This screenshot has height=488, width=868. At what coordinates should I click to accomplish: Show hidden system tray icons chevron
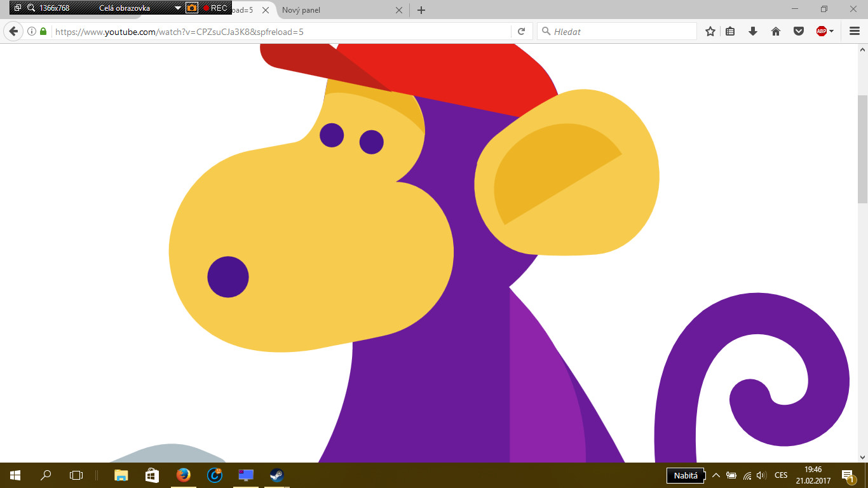click(715, 475)
